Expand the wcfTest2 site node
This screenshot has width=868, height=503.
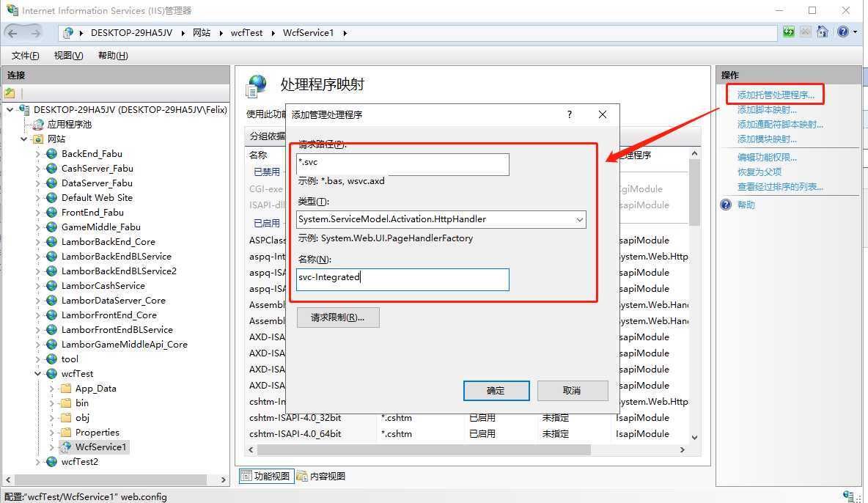(37, 461)
